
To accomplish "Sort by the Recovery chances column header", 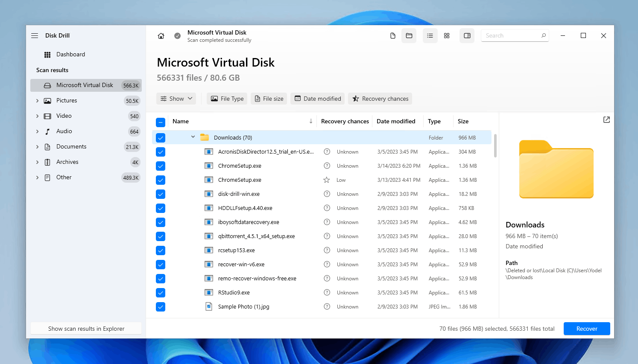I will pos(345,121).
